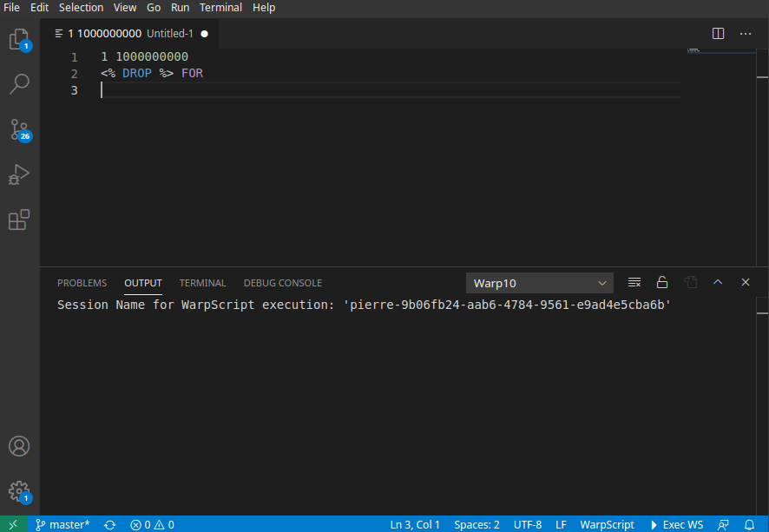Click line number 2 in gutter
Viewport: 769px width, 532px height.
tap(75, 74)
